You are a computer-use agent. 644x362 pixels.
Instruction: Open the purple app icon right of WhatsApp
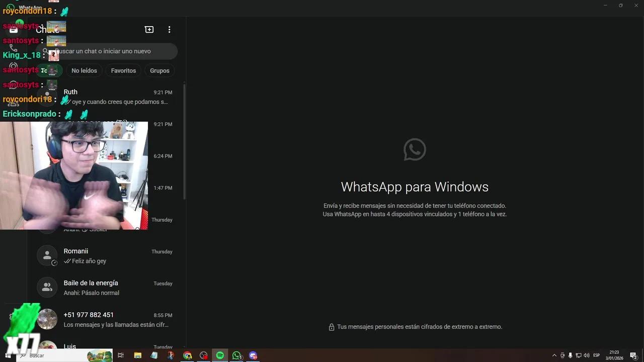(x=253, y=355)
